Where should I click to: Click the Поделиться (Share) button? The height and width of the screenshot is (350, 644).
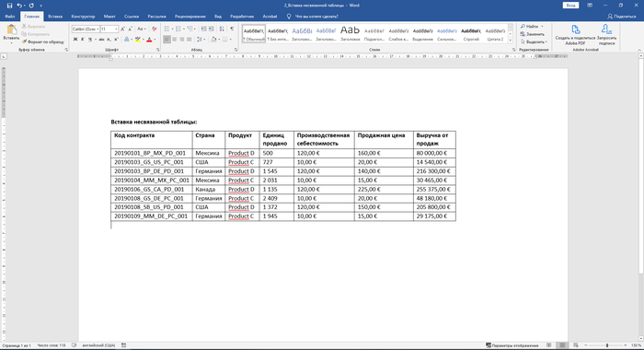621,17
